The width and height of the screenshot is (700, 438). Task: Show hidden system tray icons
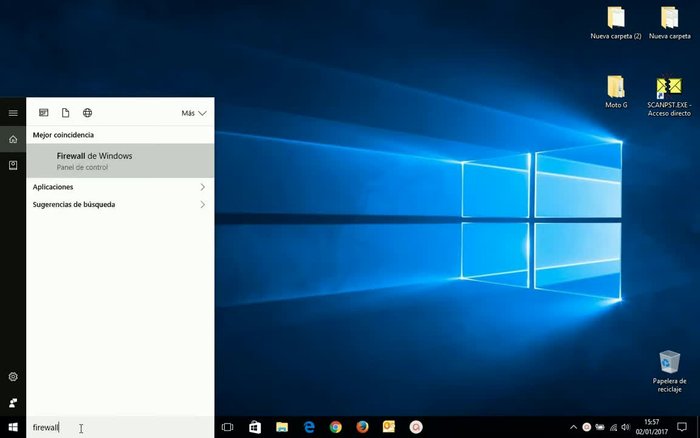tap(573, 427)
